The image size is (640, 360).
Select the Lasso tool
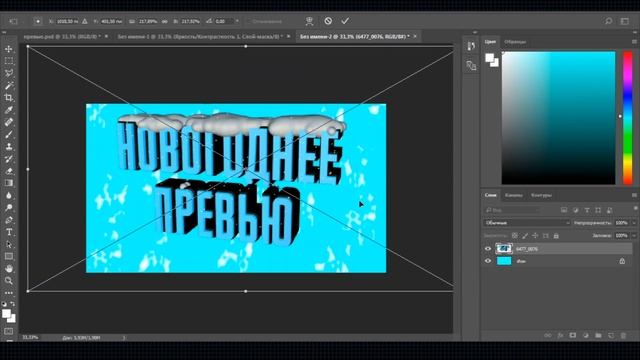9,73
